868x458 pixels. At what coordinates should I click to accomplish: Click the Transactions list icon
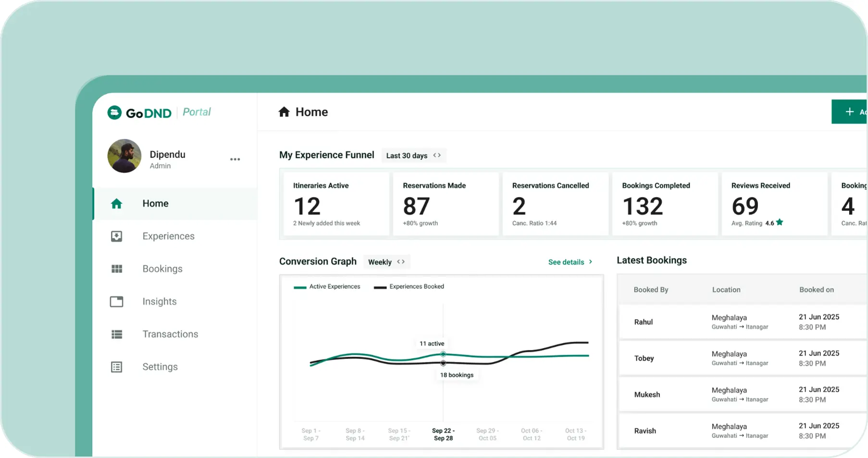point(116,334)
